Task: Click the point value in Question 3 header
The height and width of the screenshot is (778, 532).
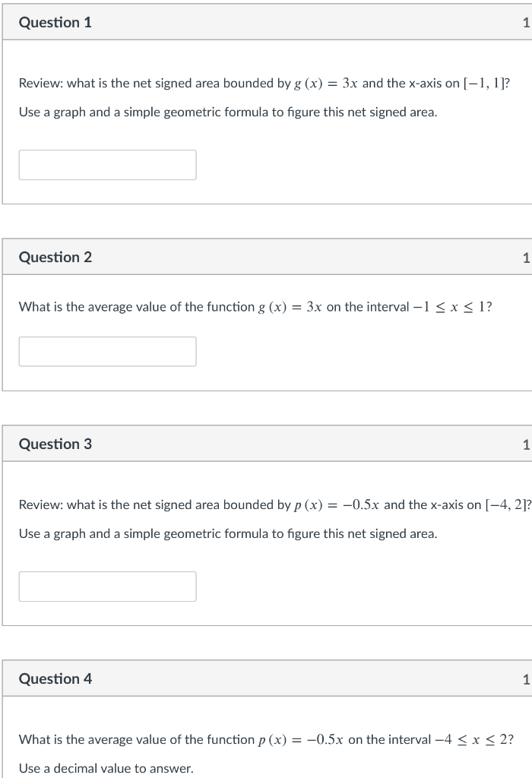Action: pos(527,444)
